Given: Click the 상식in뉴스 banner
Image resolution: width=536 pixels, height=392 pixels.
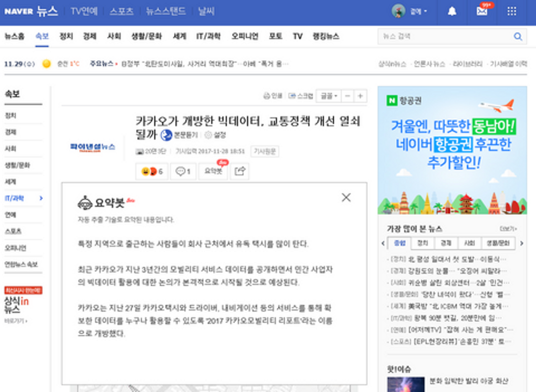Looking at the screenshot, I should [x=17, y=305].
